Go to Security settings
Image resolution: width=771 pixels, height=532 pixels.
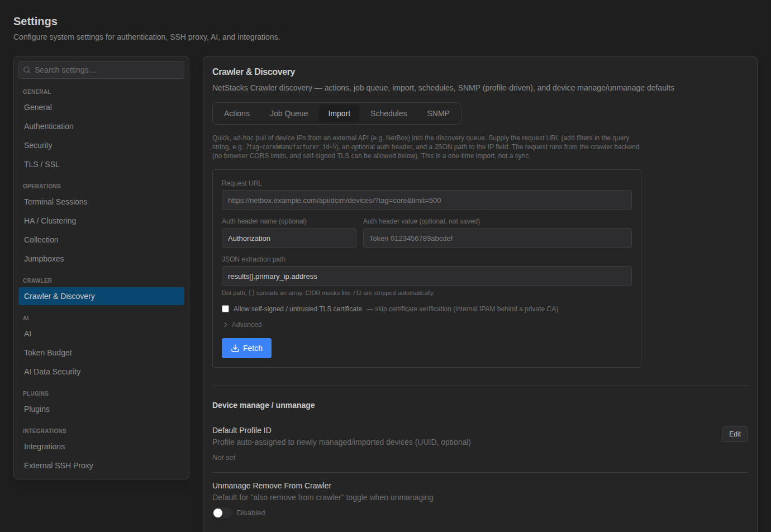(101, 145)
